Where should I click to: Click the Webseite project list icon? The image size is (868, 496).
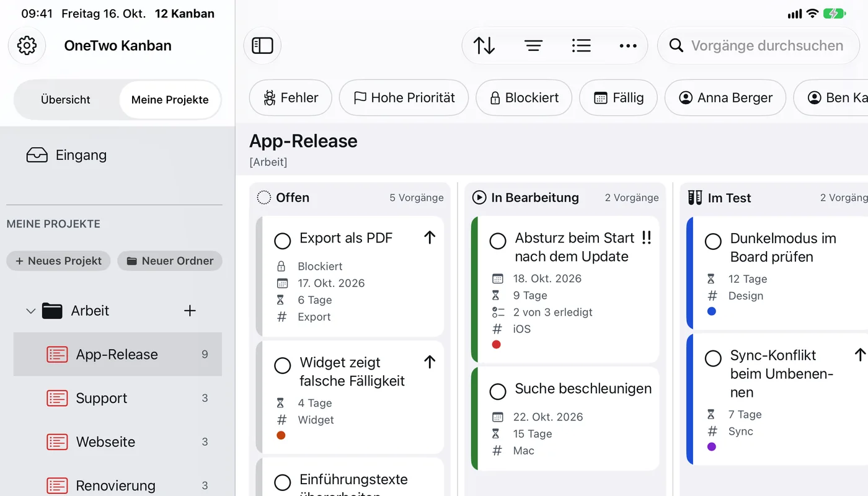57,442
